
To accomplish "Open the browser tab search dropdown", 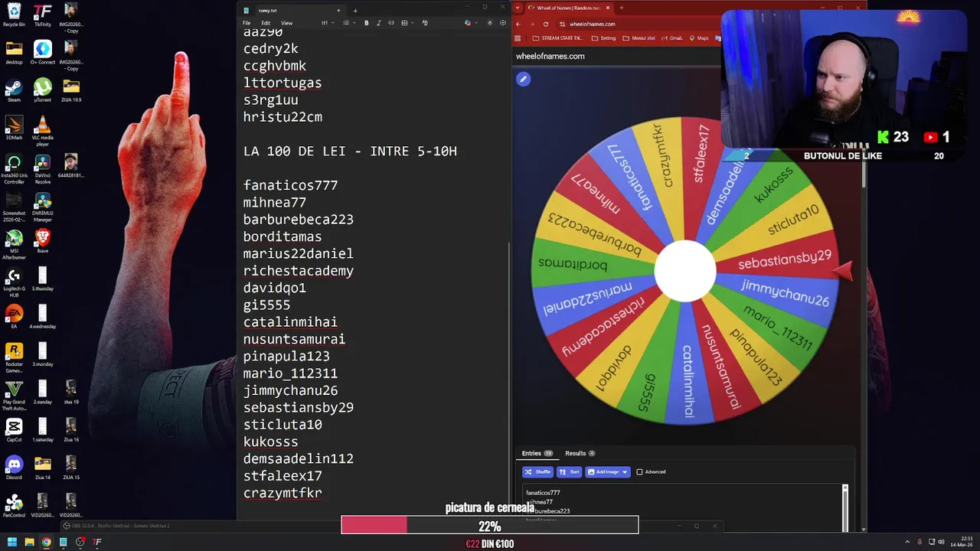I will (518, 8).
